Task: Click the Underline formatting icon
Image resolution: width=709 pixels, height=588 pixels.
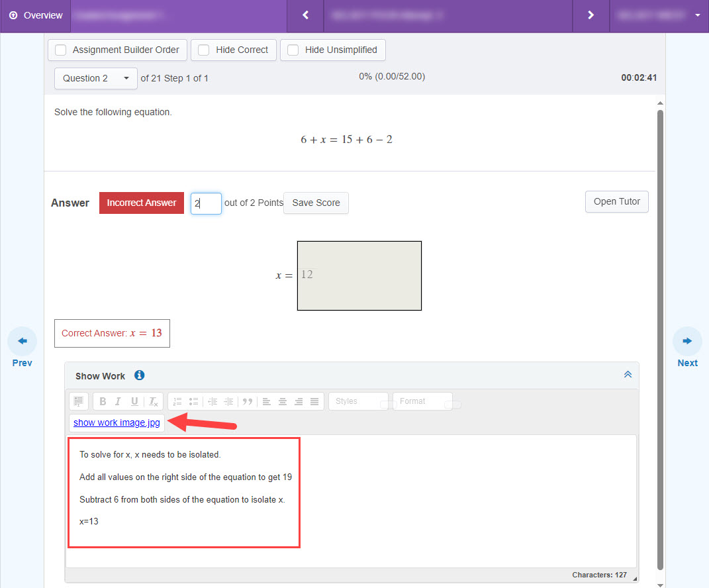Action: 134,401
